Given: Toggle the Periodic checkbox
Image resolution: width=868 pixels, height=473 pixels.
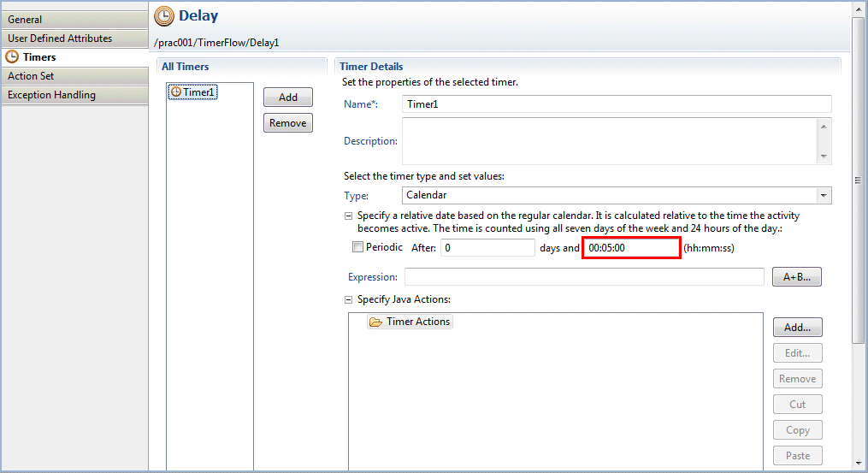Looking at the screenshot, I should tap(357, 247).
